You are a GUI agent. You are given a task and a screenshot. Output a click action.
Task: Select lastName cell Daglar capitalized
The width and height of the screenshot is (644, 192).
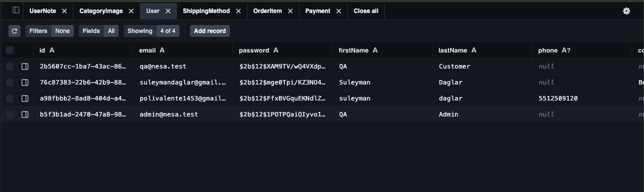click(482, 82)
